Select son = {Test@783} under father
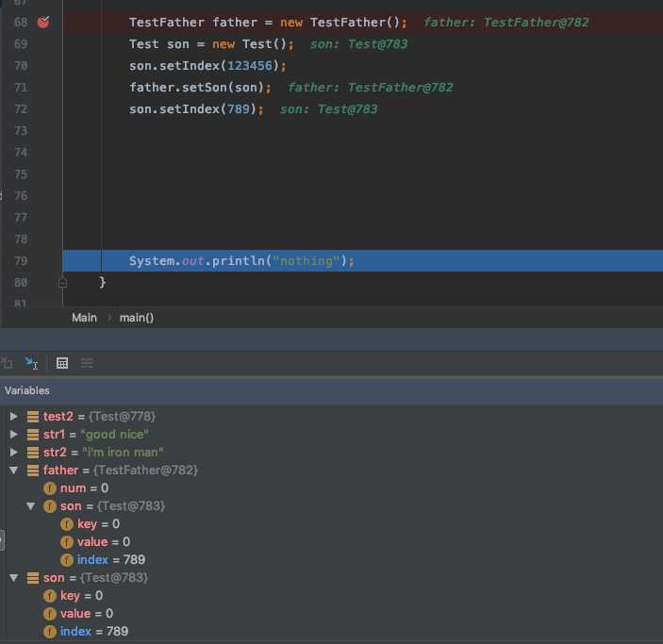663x644 pixels. point(332,506)
